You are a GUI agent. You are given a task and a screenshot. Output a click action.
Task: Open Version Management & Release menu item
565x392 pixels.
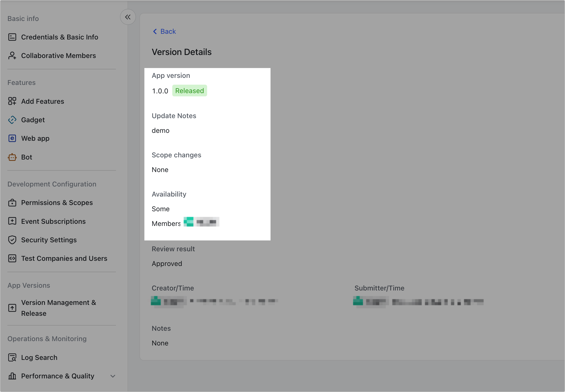(x=59, y=308)
